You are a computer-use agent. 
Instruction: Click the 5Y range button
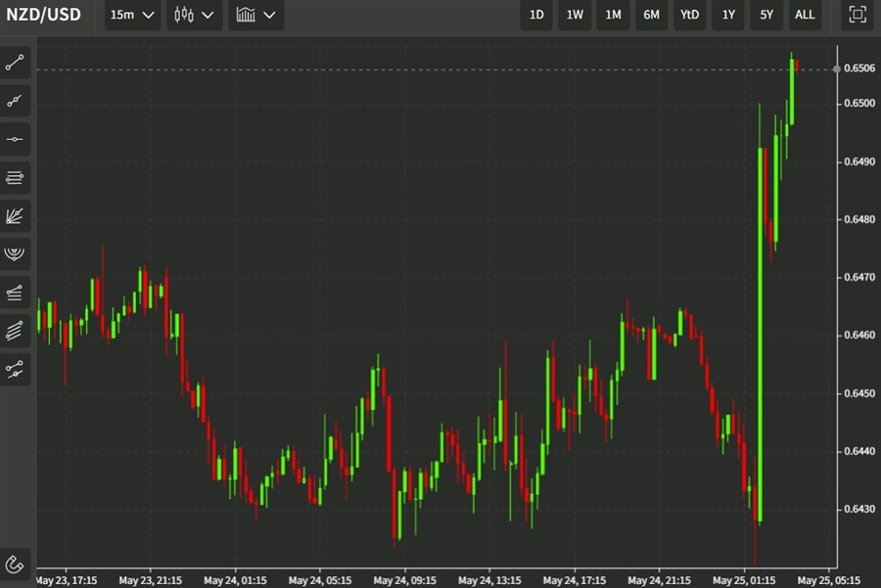pos(765,15)
